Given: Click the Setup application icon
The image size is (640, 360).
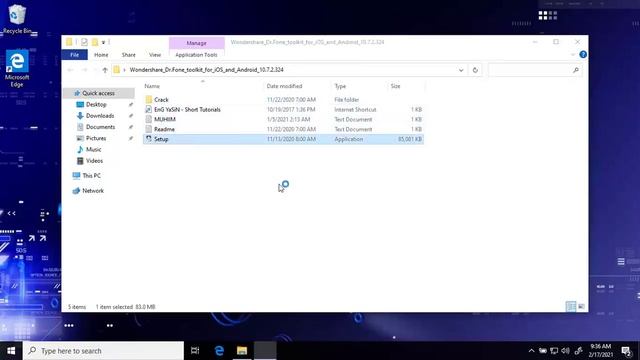Looking at the screenshot, I should pyautogui.click(x=149, y=139).
